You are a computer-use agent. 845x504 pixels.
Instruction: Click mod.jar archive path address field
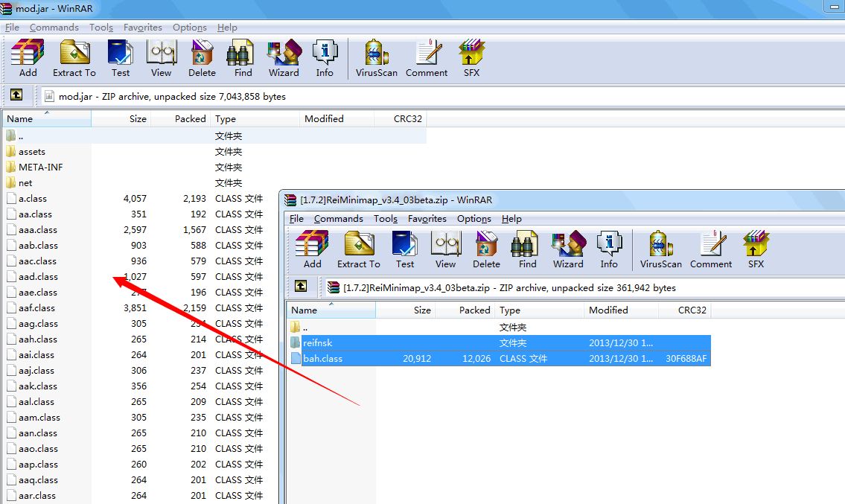coord(443,97)
